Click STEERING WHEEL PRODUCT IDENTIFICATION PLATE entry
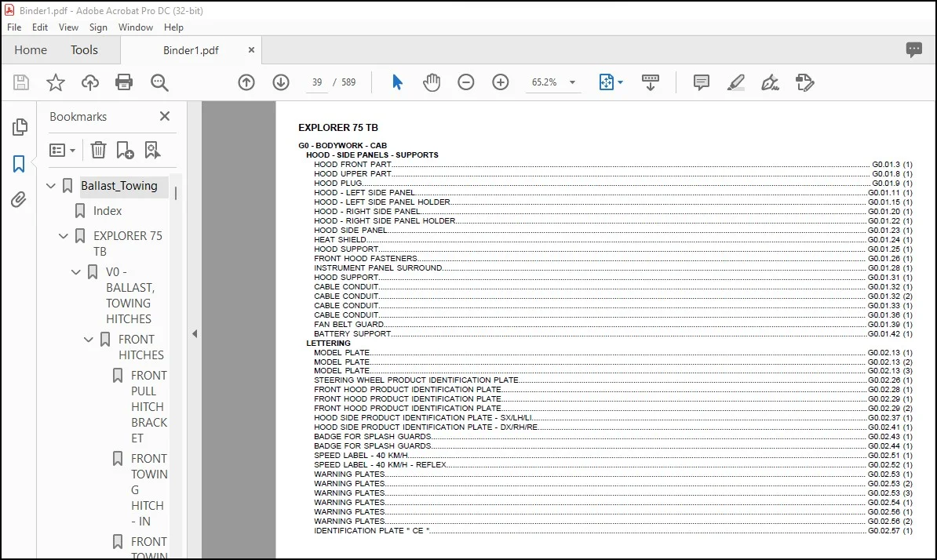 point(613,380)
